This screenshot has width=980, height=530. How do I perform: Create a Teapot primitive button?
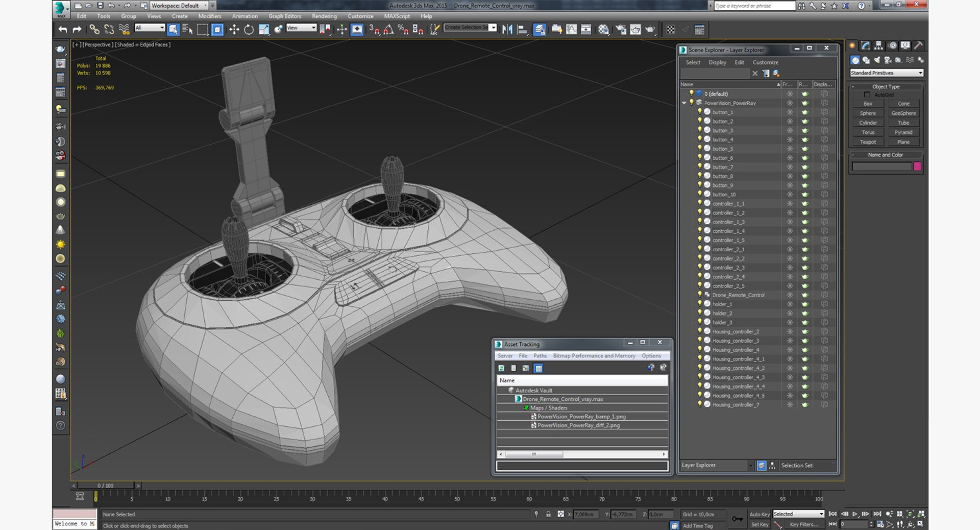coord(868,142)
